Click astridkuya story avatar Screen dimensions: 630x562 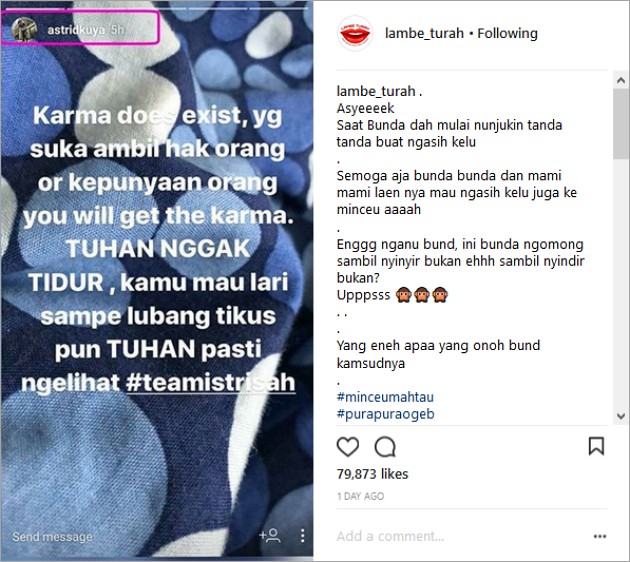pyautogui.click(x=24, y=29)
